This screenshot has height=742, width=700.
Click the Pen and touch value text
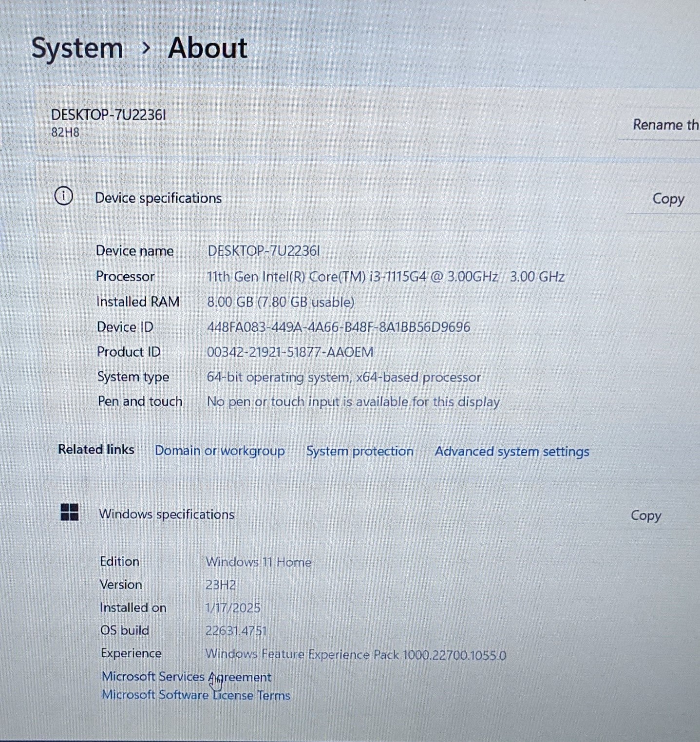pyautogui.click(x=353, y=402)
